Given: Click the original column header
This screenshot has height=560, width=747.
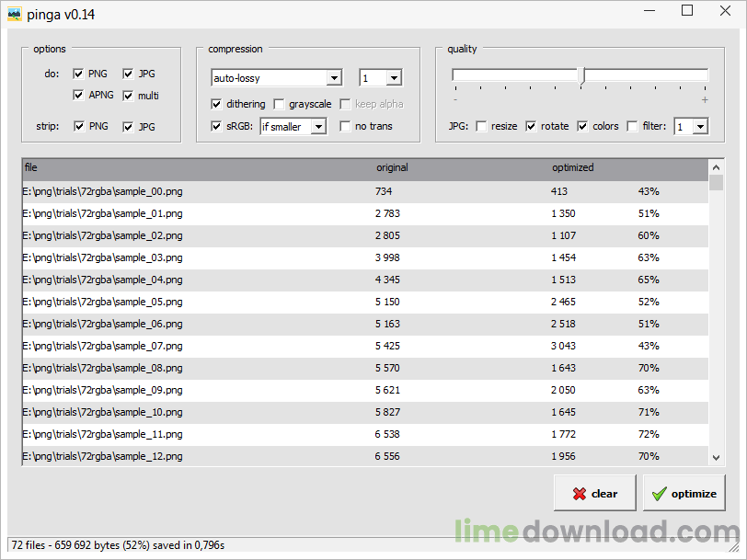Looking at the screenshot, I should click(393, 168).
